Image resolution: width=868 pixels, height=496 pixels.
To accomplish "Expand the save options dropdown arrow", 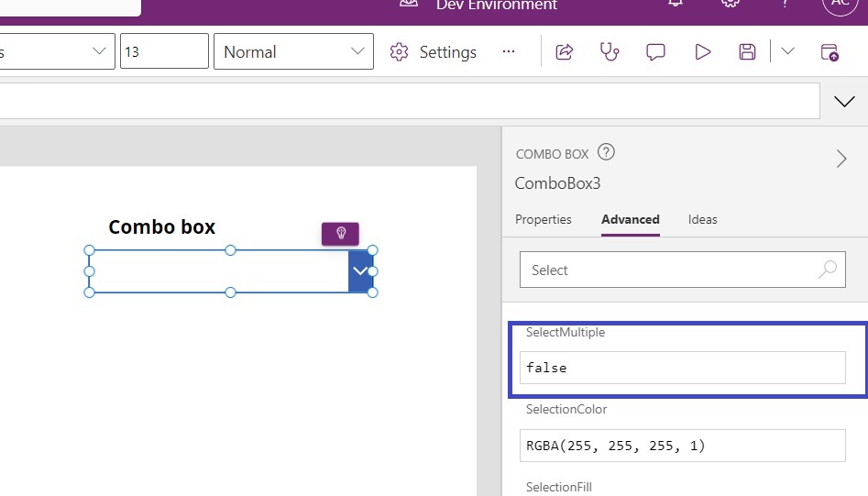I will click(787, 52).
